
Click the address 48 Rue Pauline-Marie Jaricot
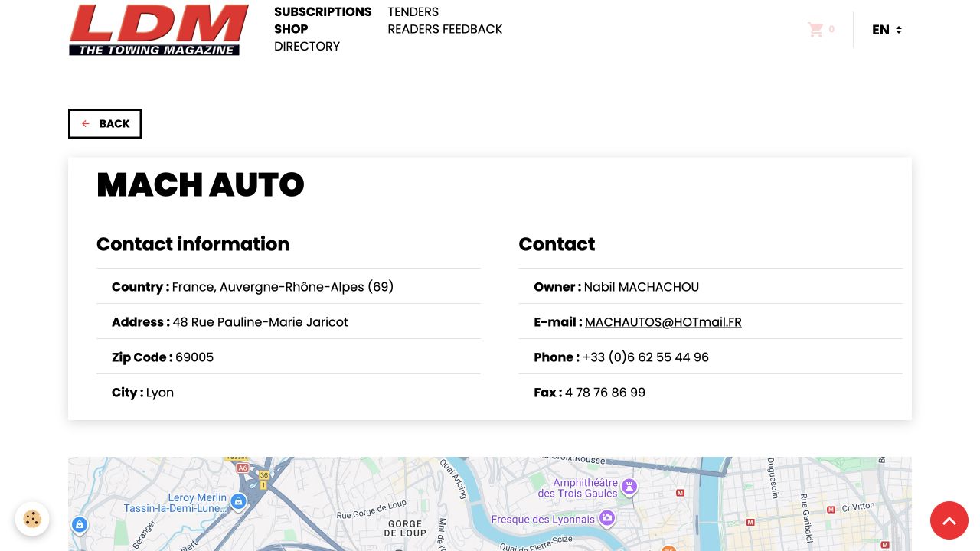(260, 322)
